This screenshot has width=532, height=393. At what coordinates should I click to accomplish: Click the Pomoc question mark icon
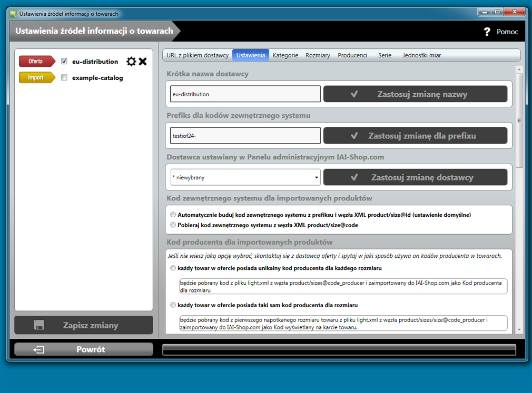point(487,32)
